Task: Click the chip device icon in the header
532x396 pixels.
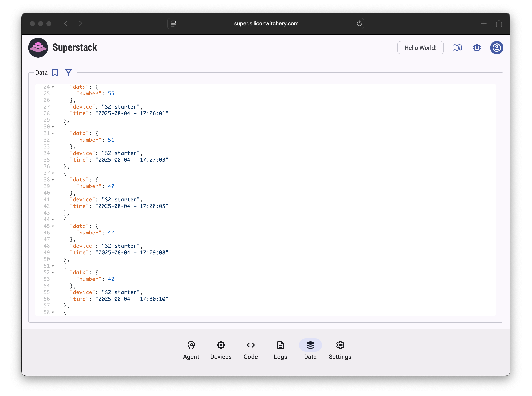Action: 477,48
